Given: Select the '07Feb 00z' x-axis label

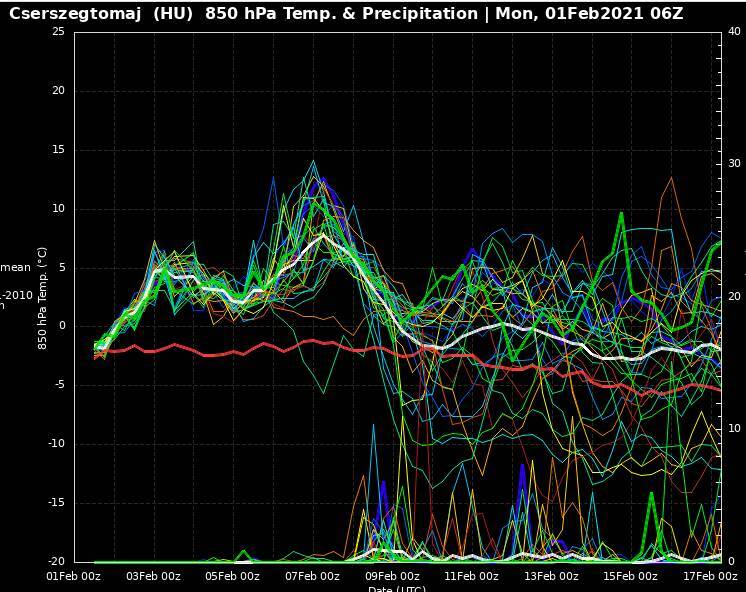Looking at the screenshot, I should click(313, 576).
